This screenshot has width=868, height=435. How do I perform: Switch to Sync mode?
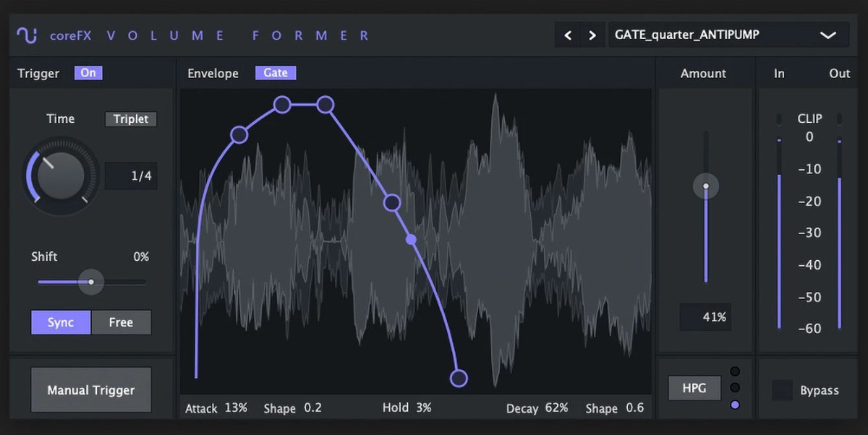click(x=61, y=322)
